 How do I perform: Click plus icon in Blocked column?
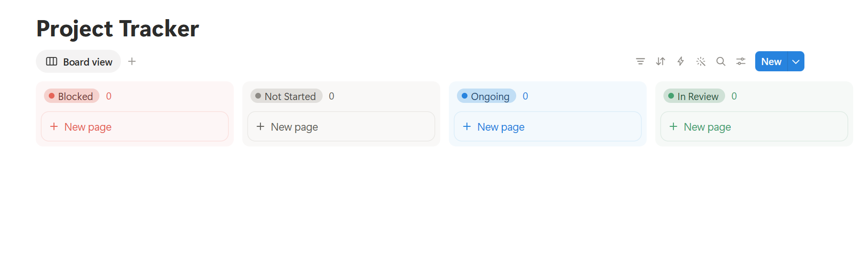[54, 126]
